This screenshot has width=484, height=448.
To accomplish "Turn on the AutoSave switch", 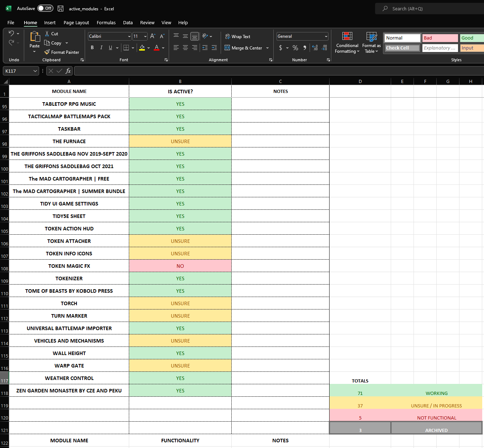I will 46,8.
